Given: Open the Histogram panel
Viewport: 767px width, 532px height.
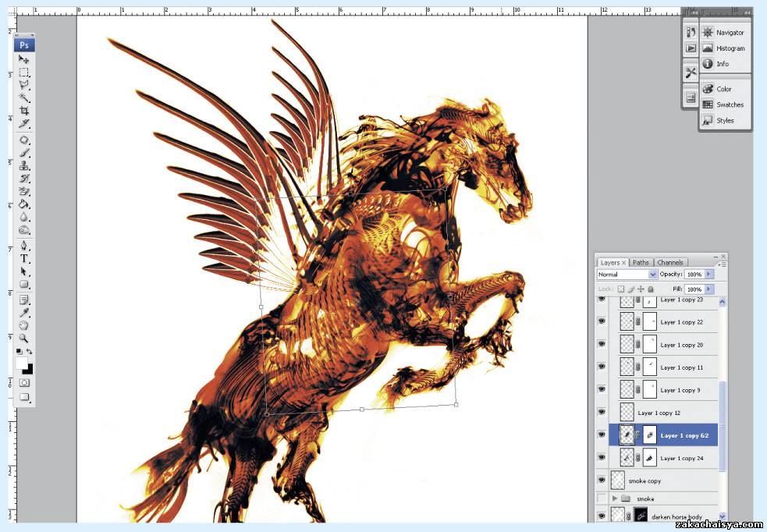Looking at the screenshot, I should tap(724, 48).
